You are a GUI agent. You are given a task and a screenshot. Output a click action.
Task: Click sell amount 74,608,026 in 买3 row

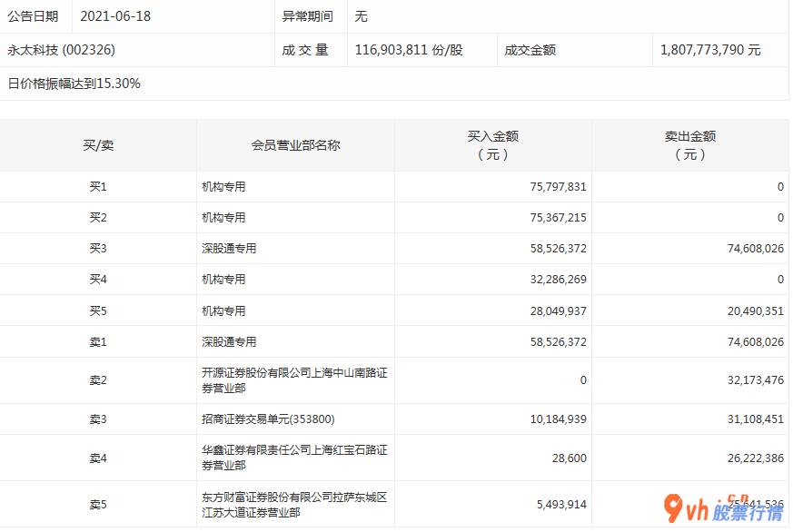click(x=756, y=248)
